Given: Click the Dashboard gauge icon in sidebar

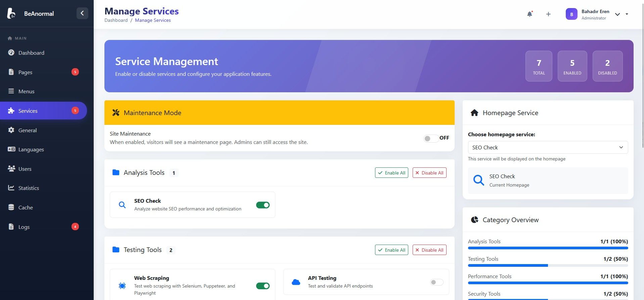Looking at the screenshot, I should coord(11,53).
